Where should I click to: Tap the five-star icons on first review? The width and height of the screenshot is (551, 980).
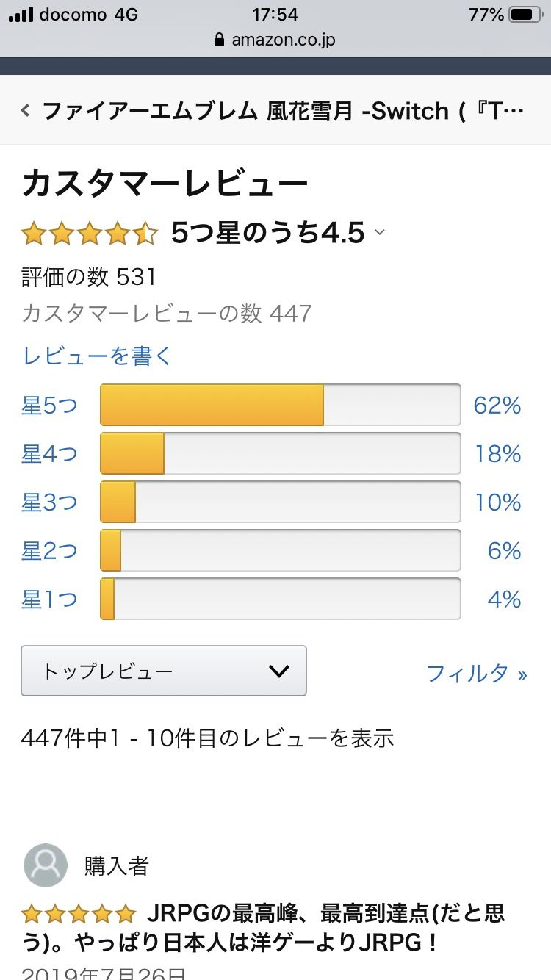tap(79, 915)
